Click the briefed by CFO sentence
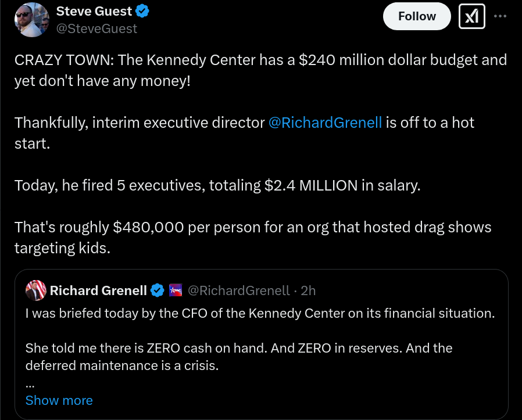This screenshot has height=420, width=522. pyautogui.click(x=260, y=313)
